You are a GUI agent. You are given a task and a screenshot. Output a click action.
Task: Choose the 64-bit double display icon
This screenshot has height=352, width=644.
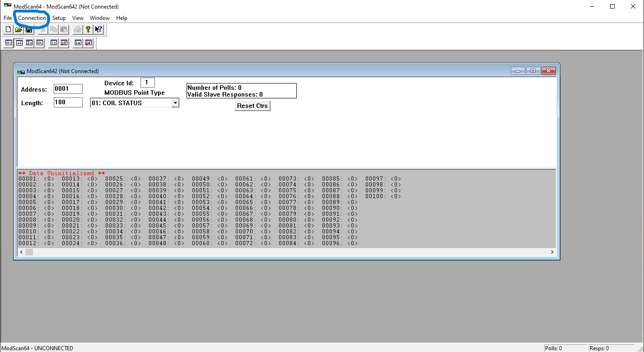78,43
